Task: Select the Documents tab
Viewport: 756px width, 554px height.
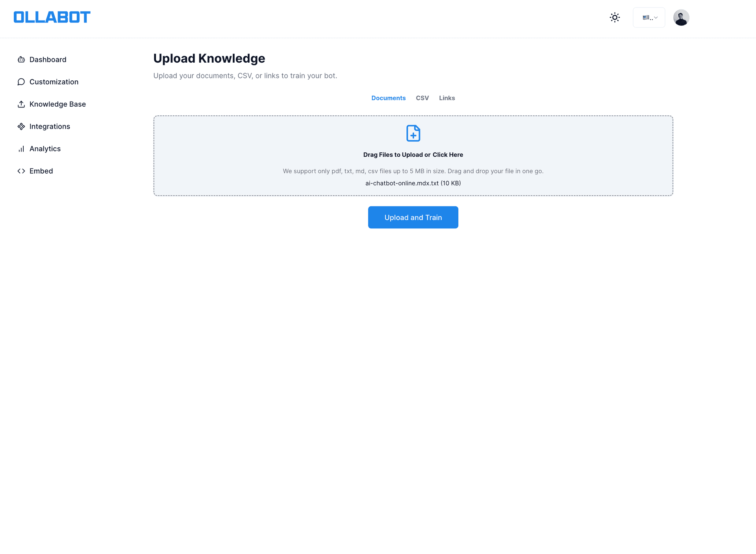Action: point(389,98)
